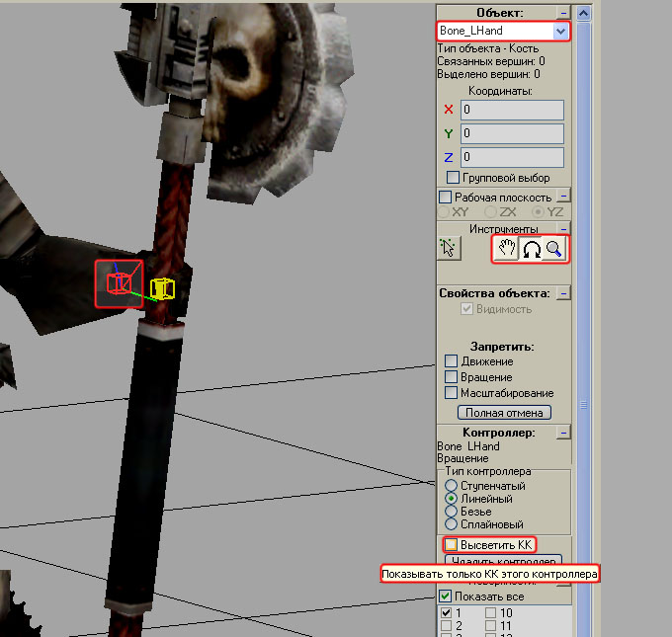Select the XY plane radio button

pyautogui.click(x=444, y=211)
